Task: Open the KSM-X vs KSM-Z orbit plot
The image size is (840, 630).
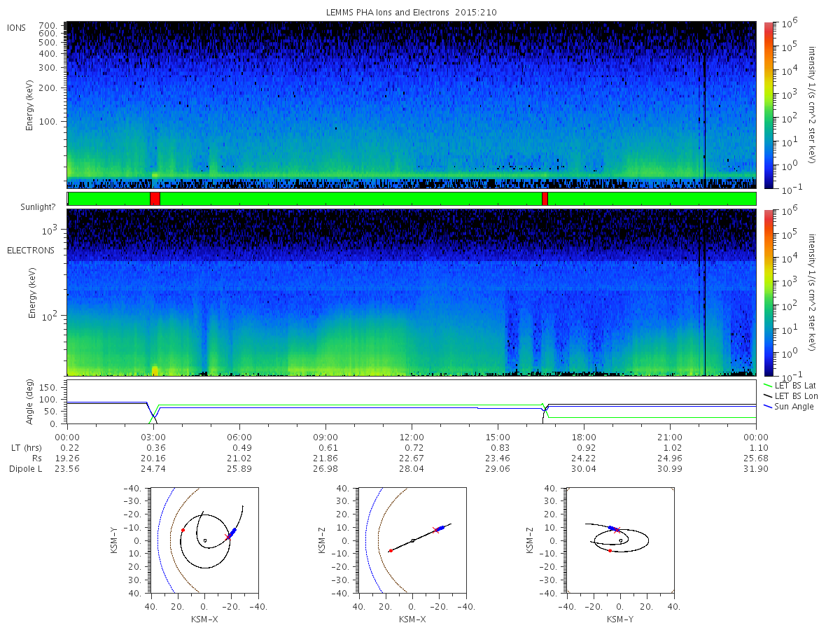Action: [412, 540]
